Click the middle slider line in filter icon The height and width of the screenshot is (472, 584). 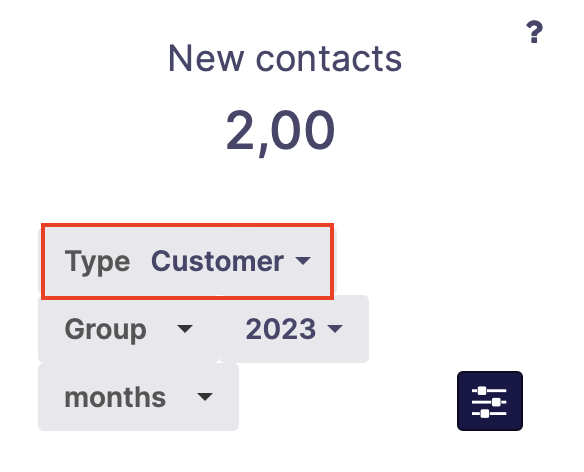489,402
